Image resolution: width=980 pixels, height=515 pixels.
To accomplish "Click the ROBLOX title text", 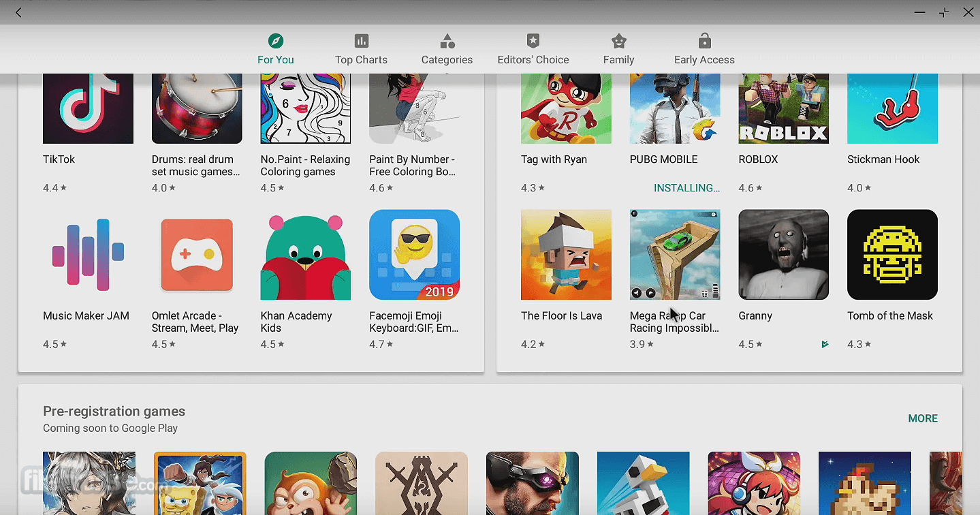I will 758,159.
